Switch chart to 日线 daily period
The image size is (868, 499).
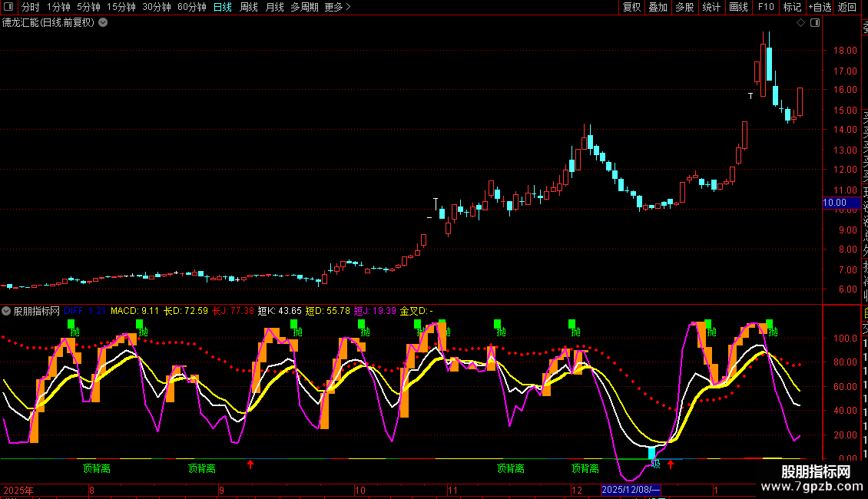[222, 7]
